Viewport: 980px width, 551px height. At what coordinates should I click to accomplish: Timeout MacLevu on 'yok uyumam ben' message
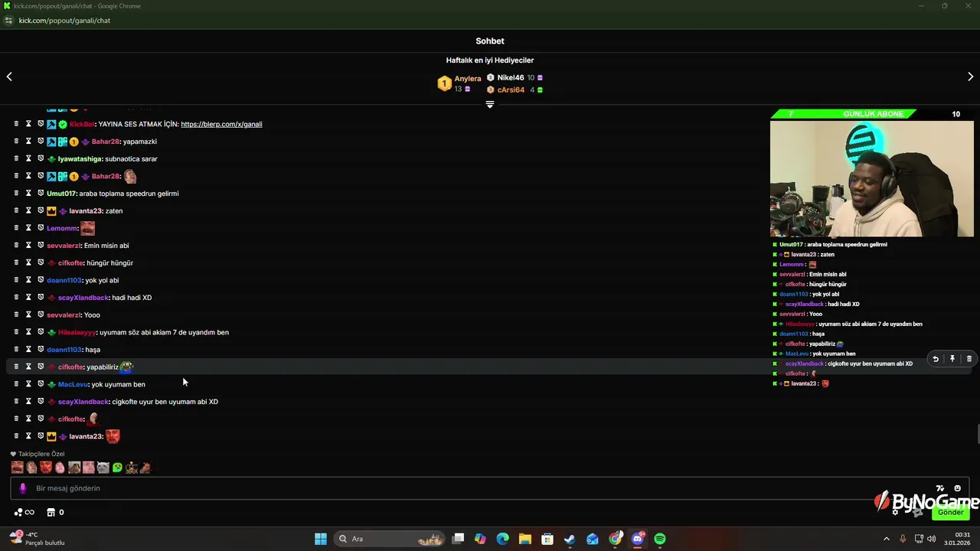tap(28, 384)
